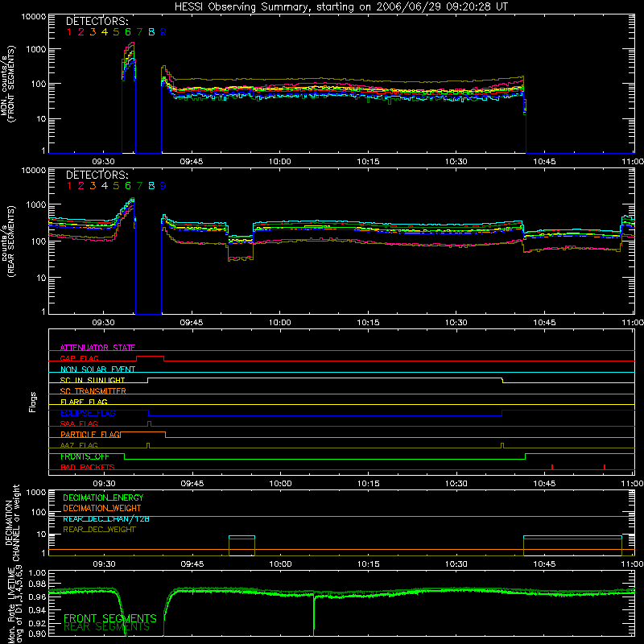Select detector 1 in rear segments legend
644x644 pixels.
[69, 186]
